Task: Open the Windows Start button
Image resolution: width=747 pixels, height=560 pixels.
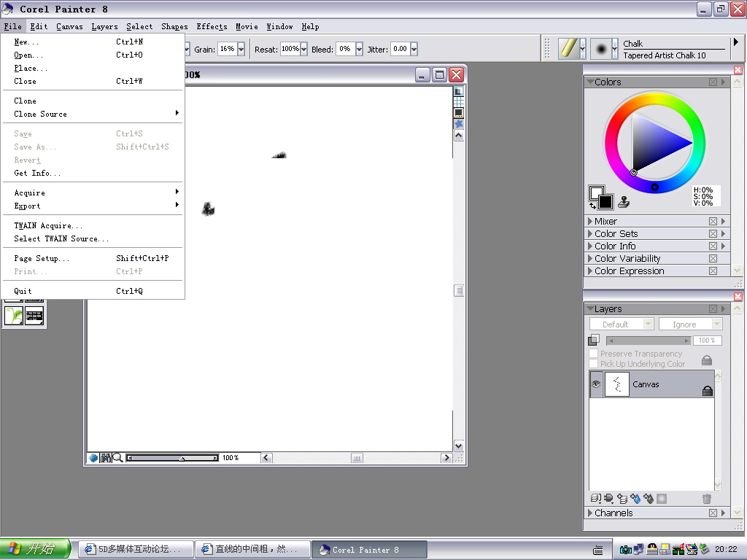Action: (x=35, y=548)
